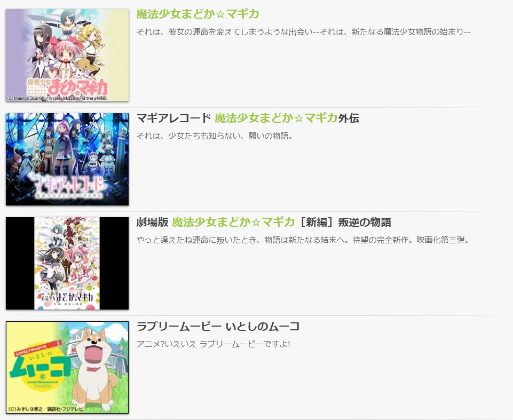Open title 劇場版 魔法少女まどか☆マギカ [新編] 叛逆の物語
Viewport: 513px width, 420px height.
[x=264, y=222]
